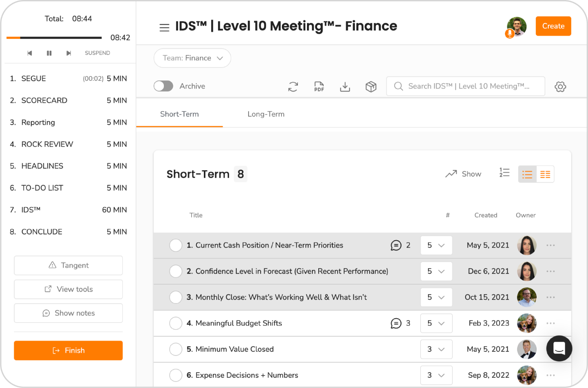Viewport: 588px width, 388px height.
Task: Select the download icon in the toolbar
Action: [x=345, y=86]
